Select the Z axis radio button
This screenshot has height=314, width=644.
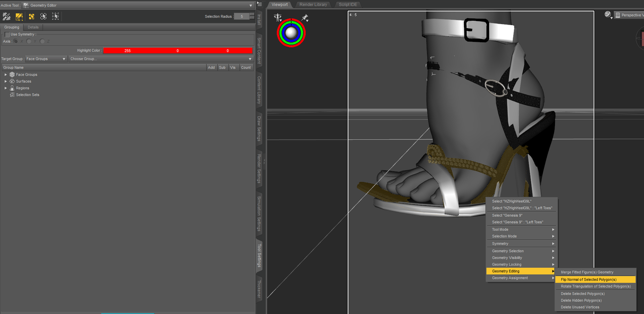pos(43,41)
